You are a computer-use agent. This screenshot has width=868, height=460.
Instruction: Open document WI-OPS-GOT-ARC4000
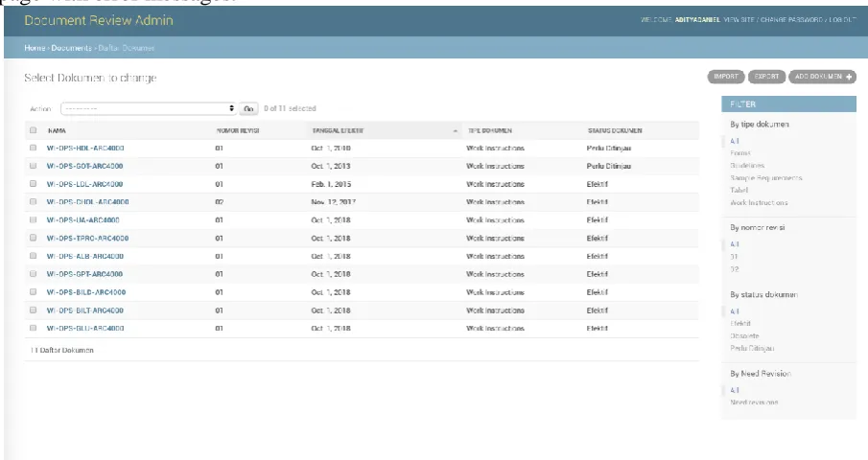coord(84,166)
